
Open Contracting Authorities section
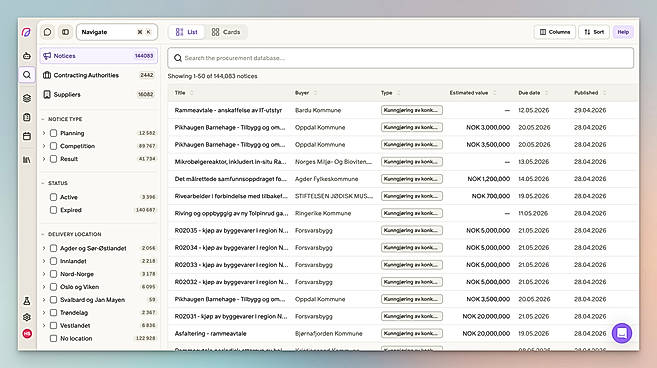tap(98, 75)
